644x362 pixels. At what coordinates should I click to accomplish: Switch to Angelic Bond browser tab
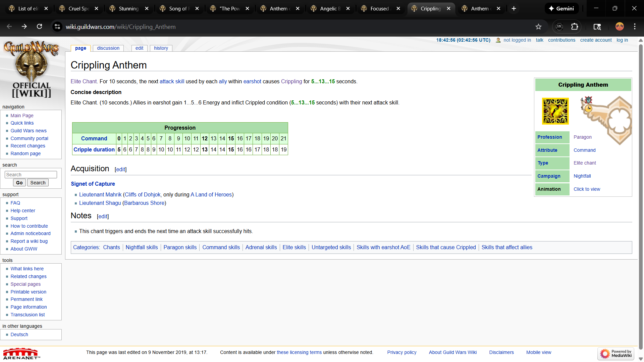tap(330, 8)
